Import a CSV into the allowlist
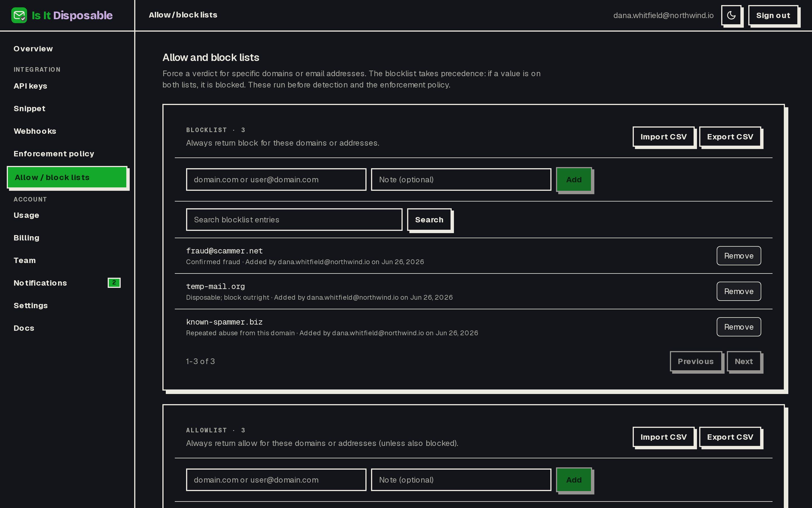Image resolution: width=812 pixels, height=508 pixels. click(663, 437)
